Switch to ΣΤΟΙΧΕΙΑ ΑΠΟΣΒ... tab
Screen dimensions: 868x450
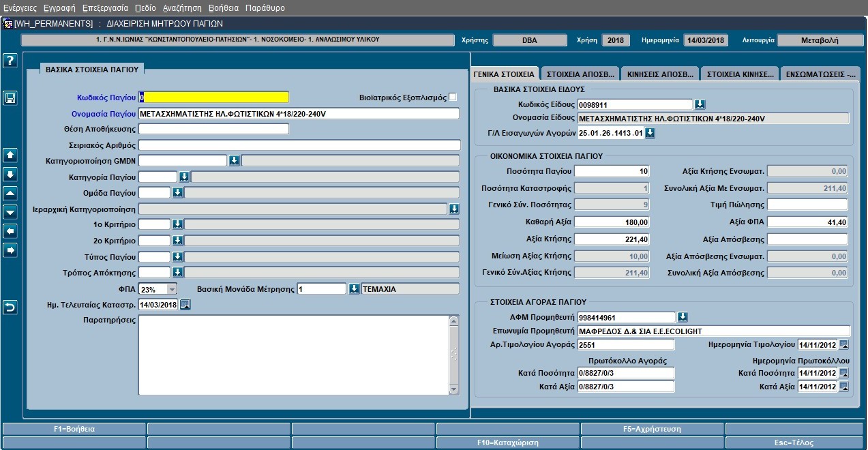click(x=580, y=74)
